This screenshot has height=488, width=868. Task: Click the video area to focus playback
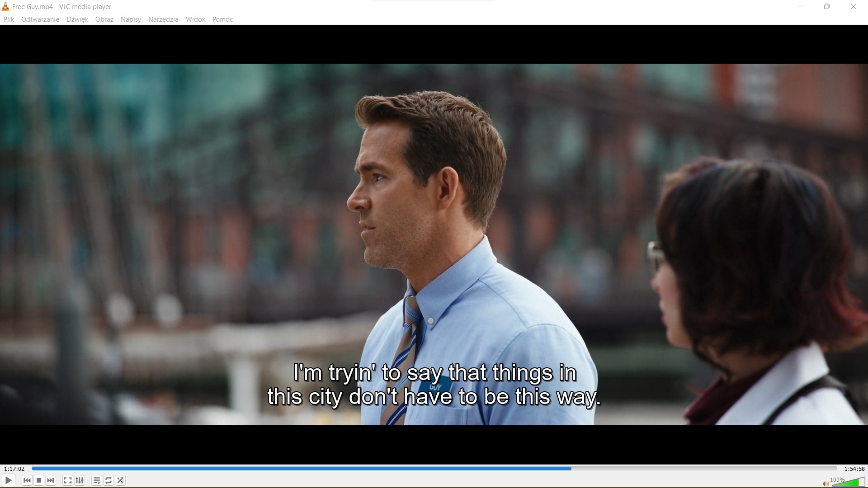coord(434,244)
